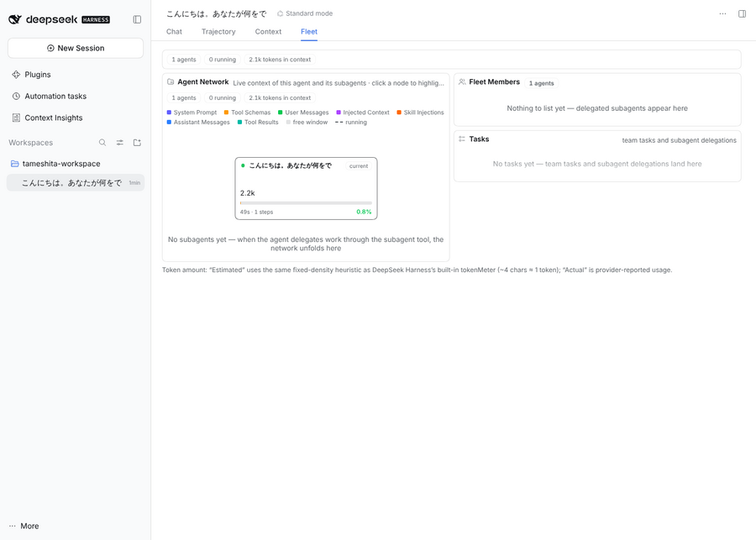Click the Fleet Members people icon
This screenshot has height=540, width=756.
[462, 82]
